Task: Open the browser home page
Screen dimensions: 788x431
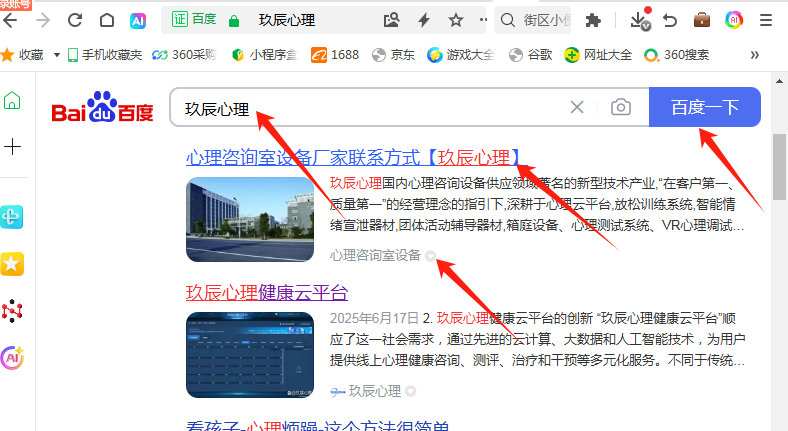Action: (107, 20)
